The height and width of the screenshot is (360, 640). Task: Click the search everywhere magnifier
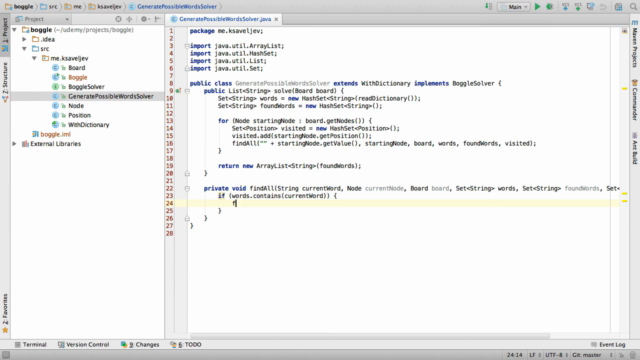[633, 7]
